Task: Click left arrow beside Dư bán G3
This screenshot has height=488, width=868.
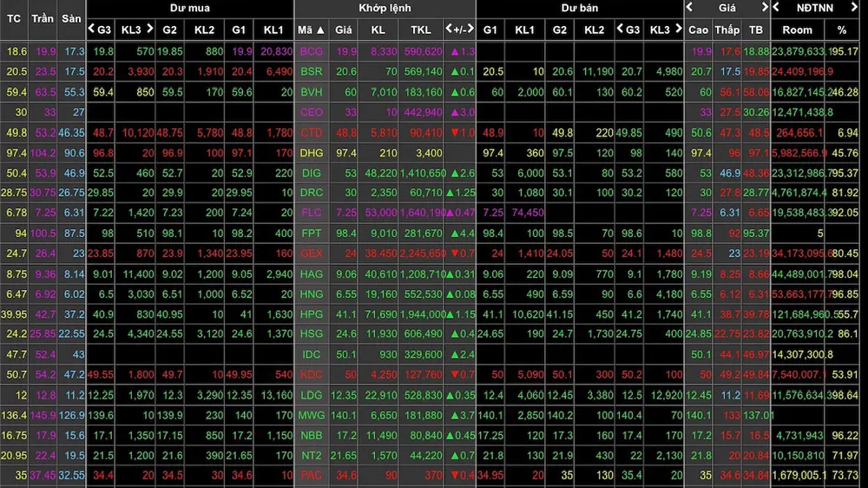Action: point(620,29)
